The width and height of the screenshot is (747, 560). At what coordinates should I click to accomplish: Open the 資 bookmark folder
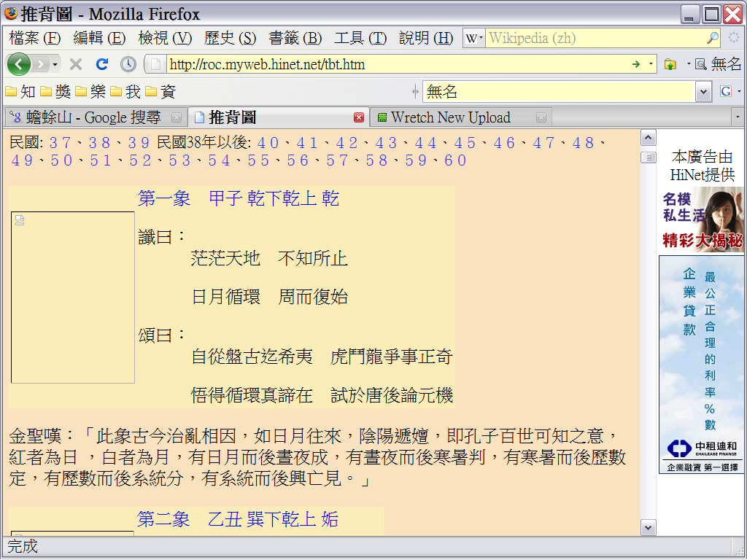point(160,91)
